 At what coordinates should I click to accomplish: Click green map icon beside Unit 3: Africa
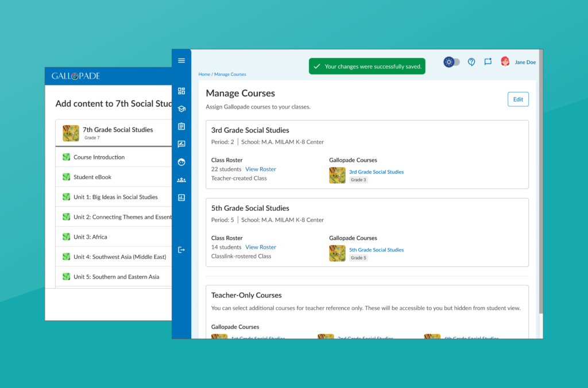(67, 237)
